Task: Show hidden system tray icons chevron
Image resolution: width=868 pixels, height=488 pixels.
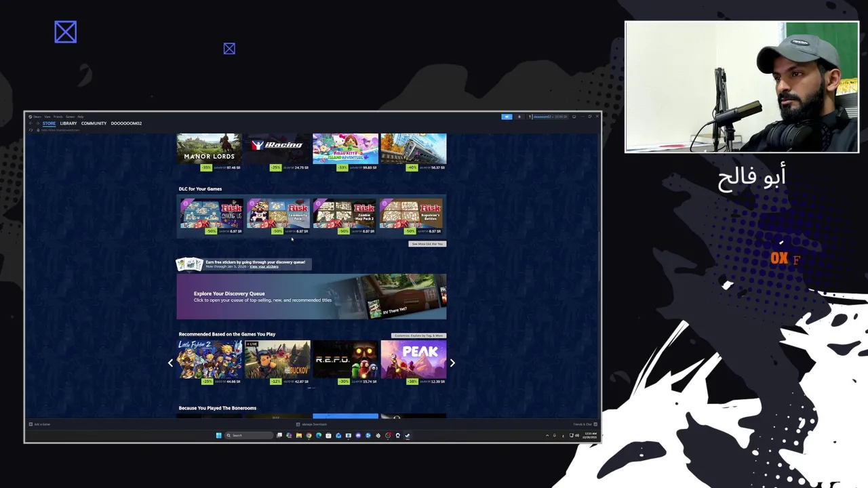Action: point(547,435)
